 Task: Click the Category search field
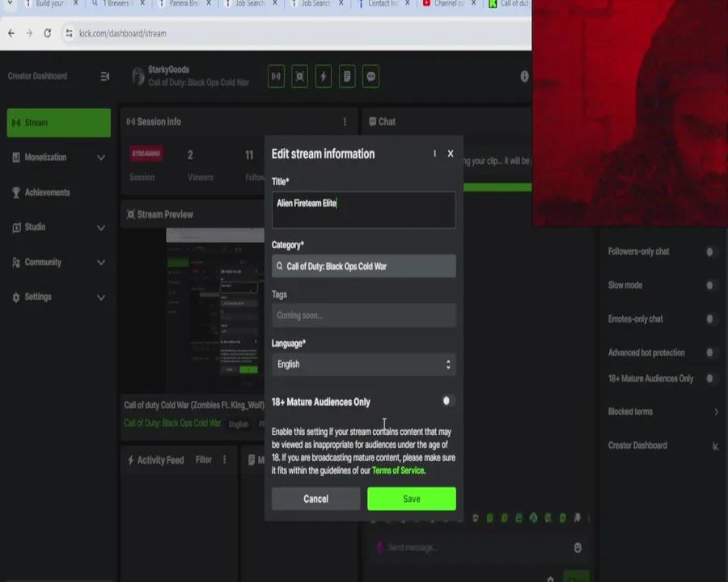tap(363, 267)
